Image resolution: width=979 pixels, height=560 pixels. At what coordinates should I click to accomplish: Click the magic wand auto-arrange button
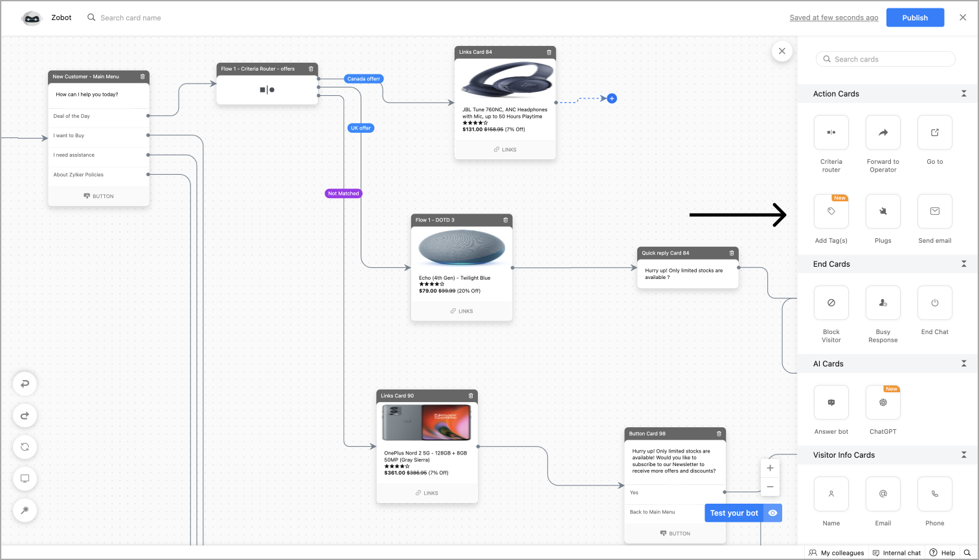pos(25,511)
